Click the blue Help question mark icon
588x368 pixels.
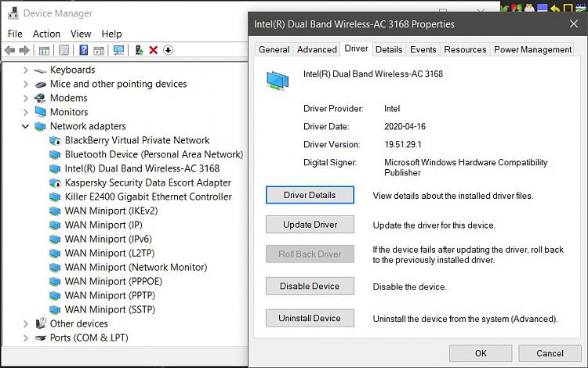pos(84,50)
